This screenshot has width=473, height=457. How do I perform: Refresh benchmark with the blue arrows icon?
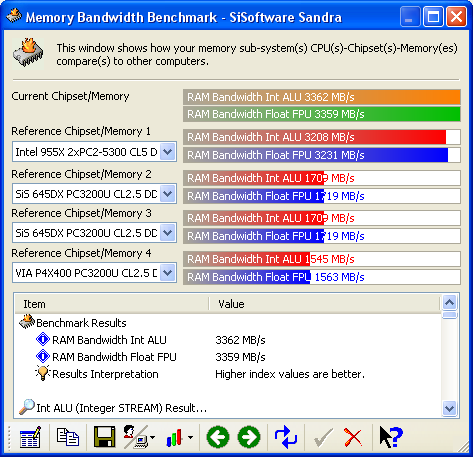(x=286, y=437)
